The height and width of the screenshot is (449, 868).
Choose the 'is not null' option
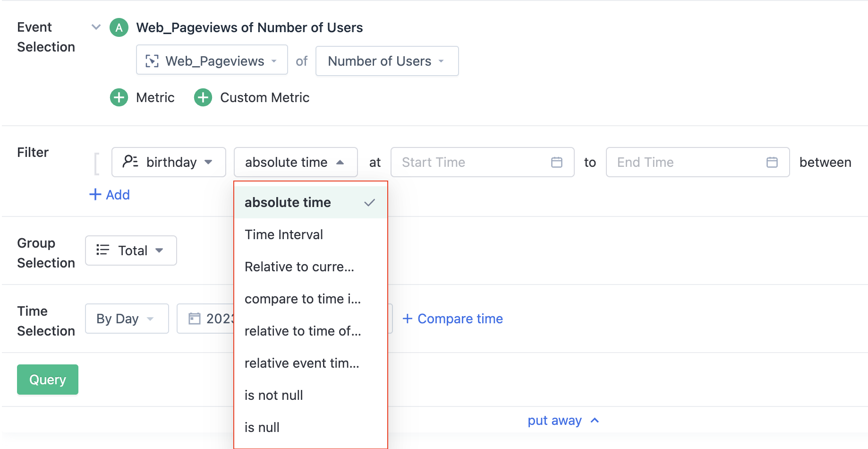pos(274,396)
